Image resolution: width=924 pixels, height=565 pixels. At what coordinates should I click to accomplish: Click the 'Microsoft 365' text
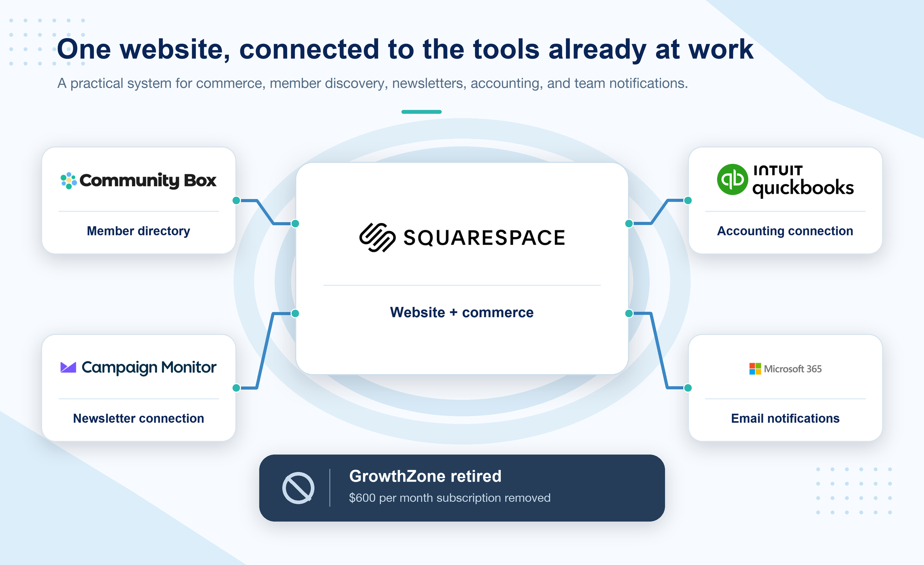click(x=793, y=369)
